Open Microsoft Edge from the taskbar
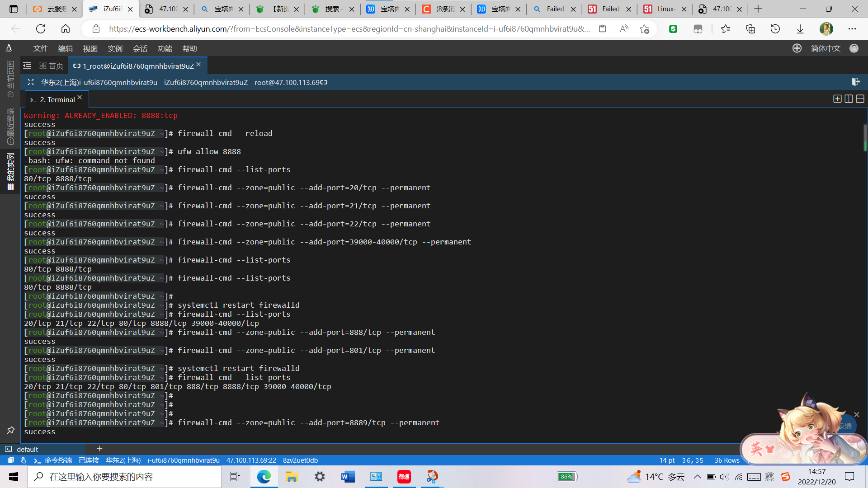Image resolution: width=868 pixels, height=488 pixels. point(264,477)
